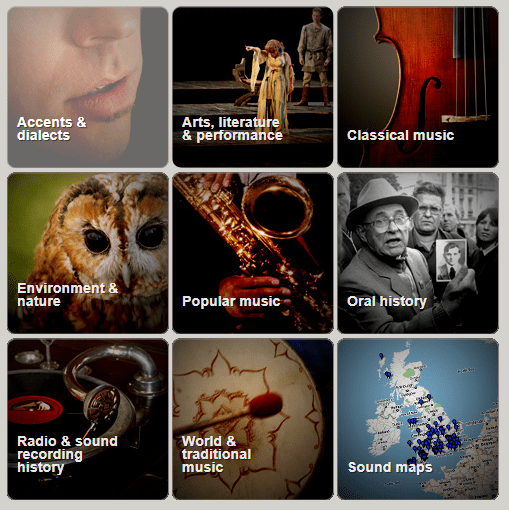Open the Sound maps tile
The height and width of the screenshot is (510, 509).
pos(418,419)
